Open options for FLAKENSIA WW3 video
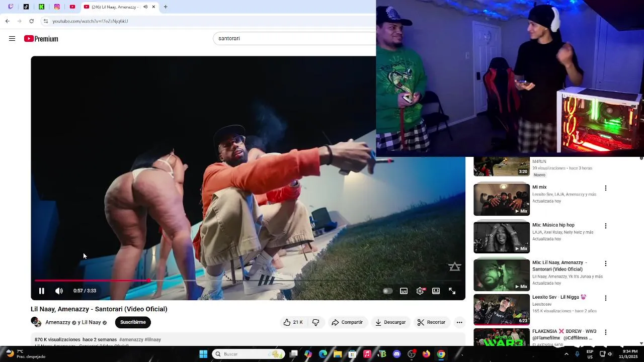The height and width of the screenshot is (362, 644). coord(605,332)
